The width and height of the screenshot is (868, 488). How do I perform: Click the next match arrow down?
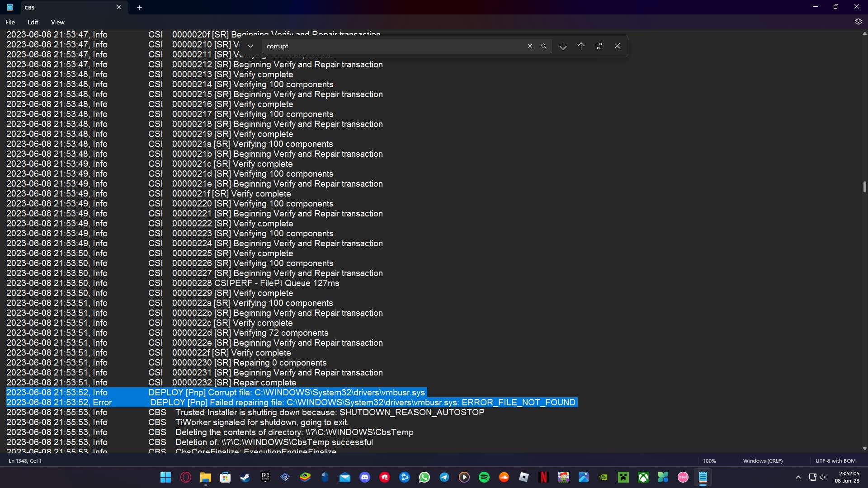pos(563,46)
